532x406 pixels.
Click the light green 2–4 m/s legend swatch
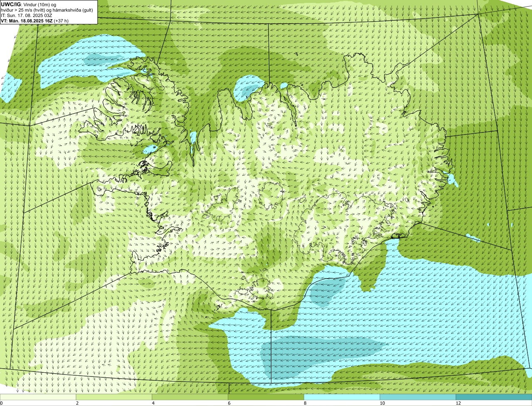(114, 397)
